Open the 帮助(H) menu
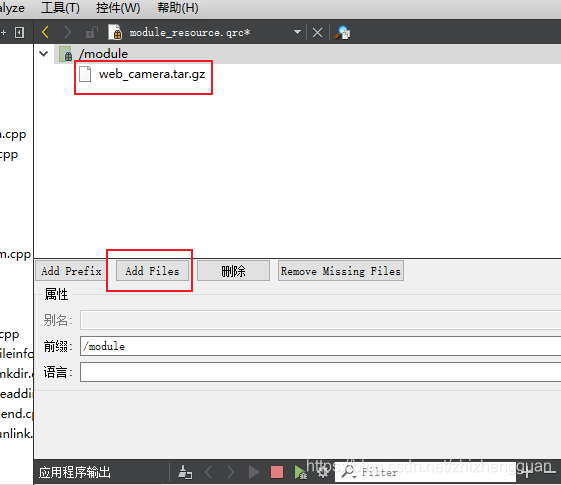The width and height of the screenshot is (561, 485). click(178, 8)
